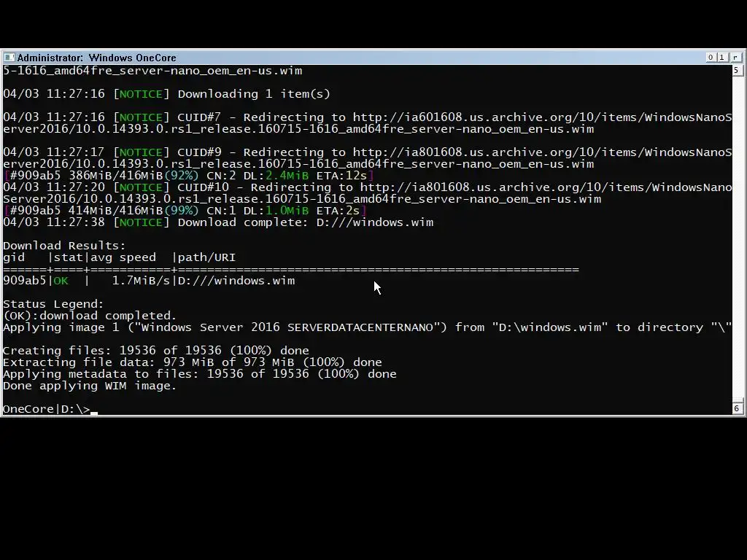
Task: Click the 'avg speed' column header
Action: [123, 257]
